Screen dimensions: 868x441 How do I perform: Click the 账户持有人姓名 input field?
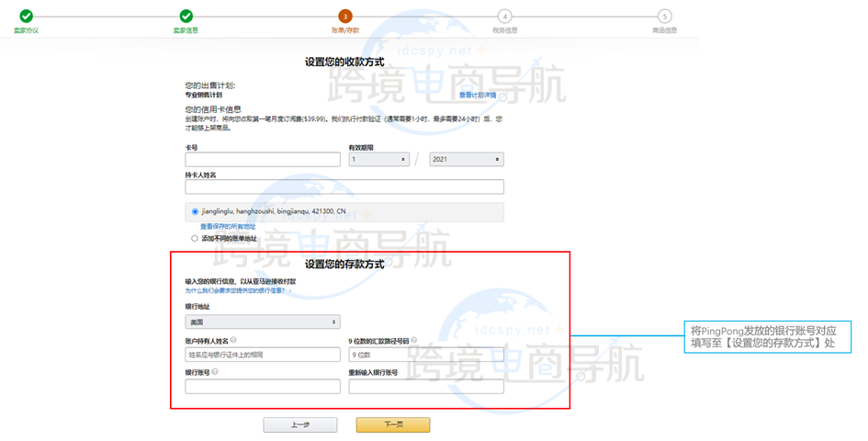[263, 355]
